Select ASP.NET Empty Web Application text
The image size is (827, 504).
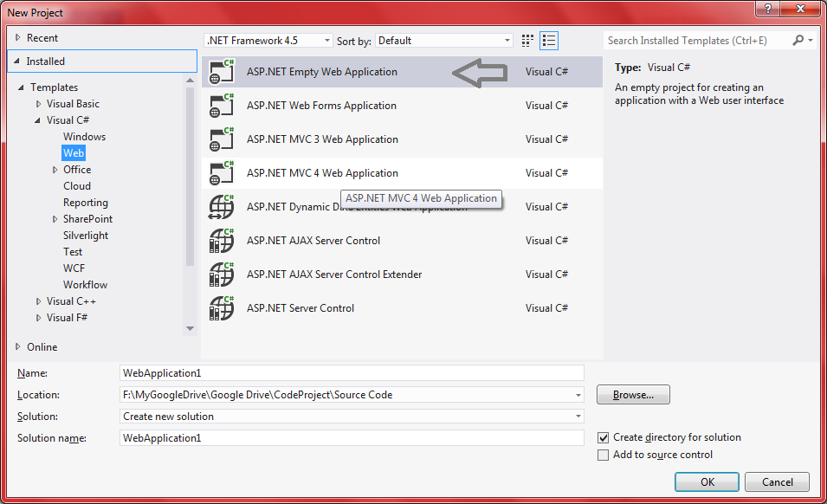pyautogui.click(x=322, y=72)
